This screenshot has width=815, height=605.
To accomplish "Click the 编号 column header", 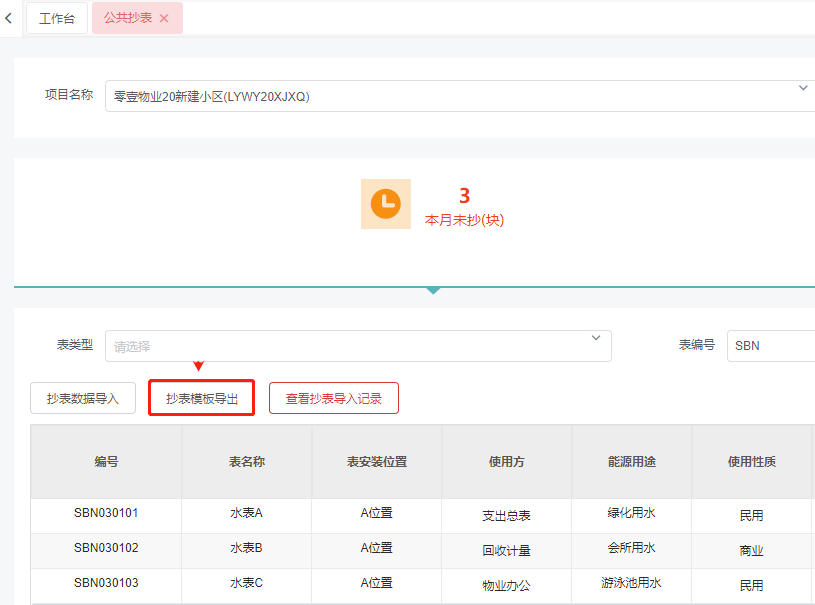I will (106, 462).
